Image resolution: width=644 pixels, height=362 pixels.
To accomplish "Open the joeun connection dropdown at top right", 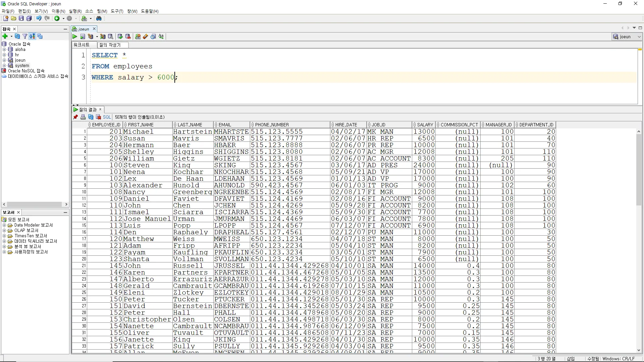I will [x=639, y=37].
